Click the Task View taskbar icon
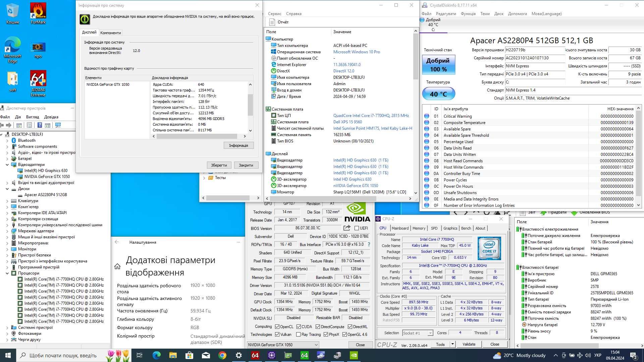This screenshot has height=362, width=644. click(140, 355)
